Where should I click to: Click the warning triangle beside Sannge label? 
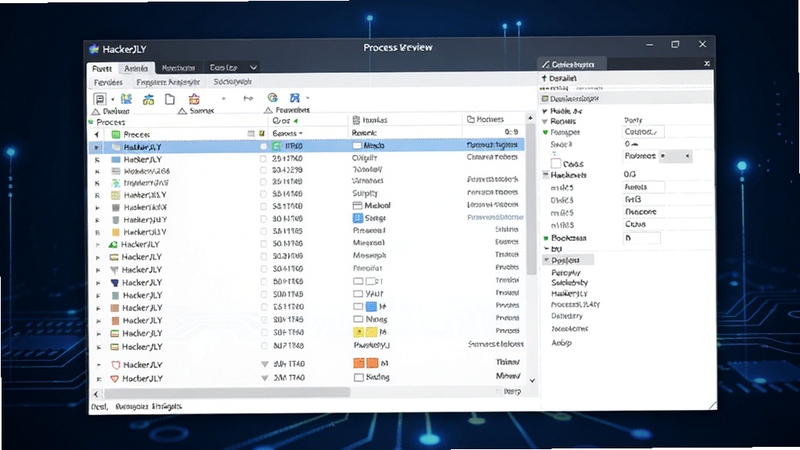[182, 111]
